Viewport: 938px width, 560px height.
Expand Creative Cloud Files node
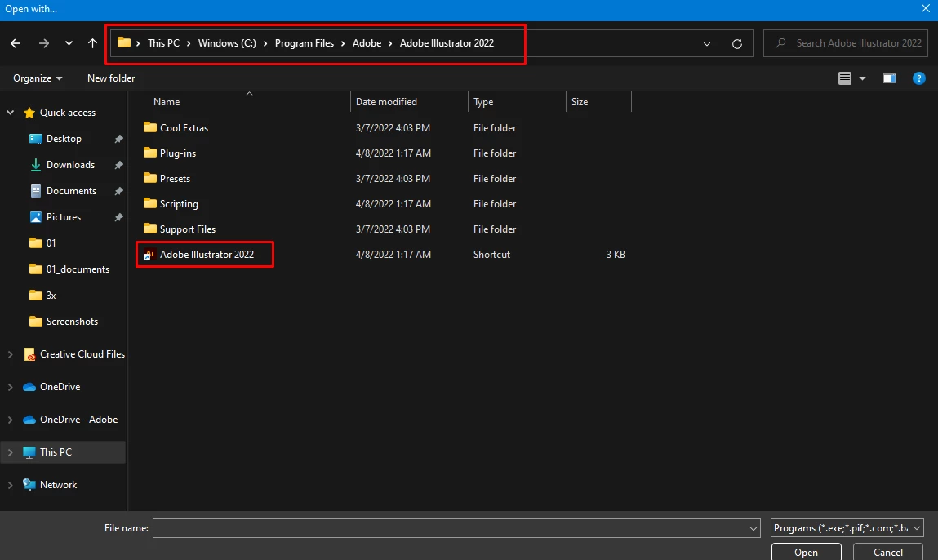tap(10, 354)
